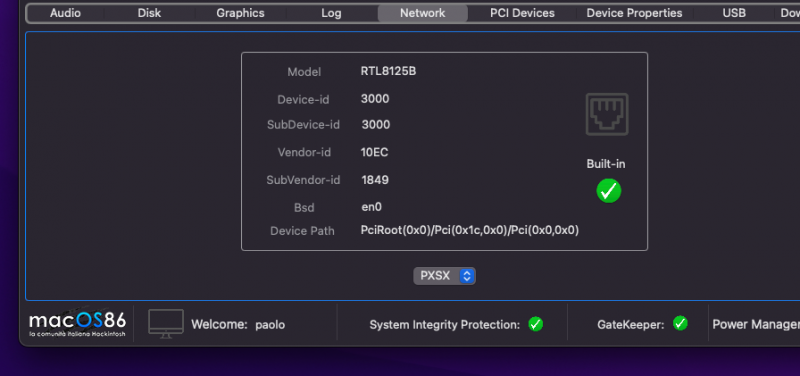
Task: Click the Device-id label
Action: (x=303, y=100)
